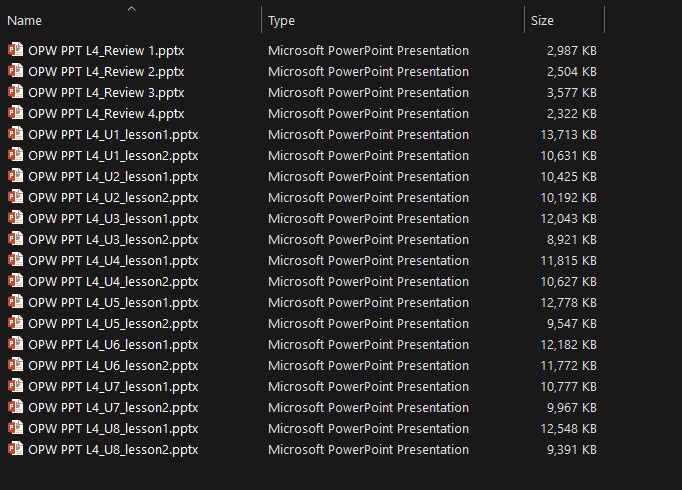Click PowerPoint icon for L4_U7_lesson2.pptx
682x490 pixels.
[x=16, y=407]
